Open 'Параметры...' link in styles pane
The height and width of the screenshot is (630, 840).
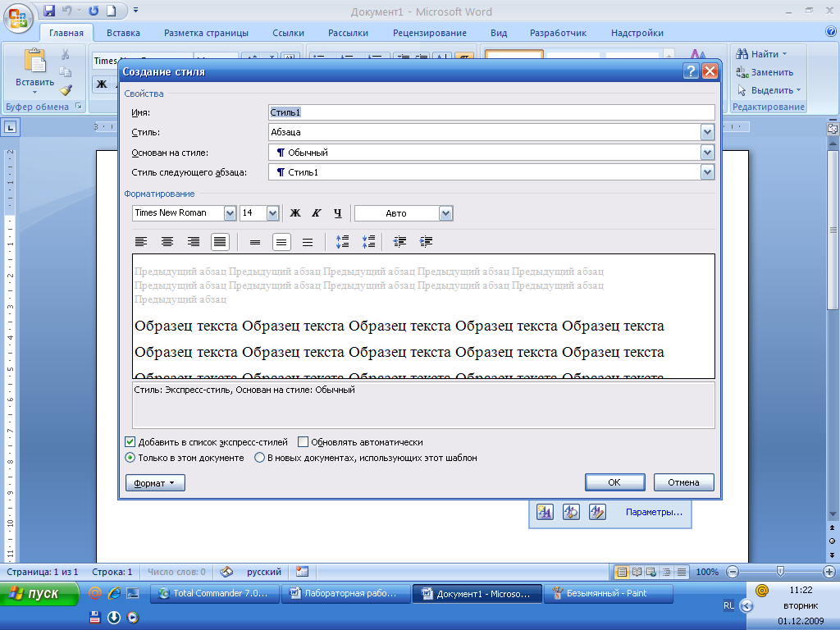(x=654, y=512)
